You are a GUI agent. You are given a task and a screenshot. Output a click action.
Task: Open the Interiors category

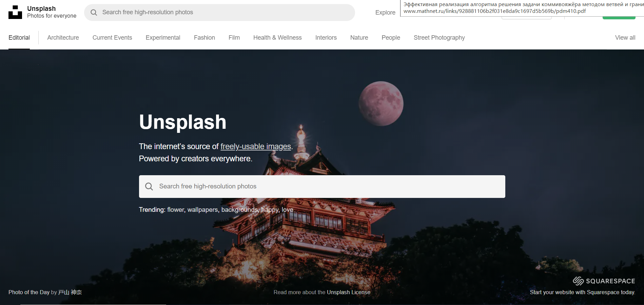(x=326, y=38)
